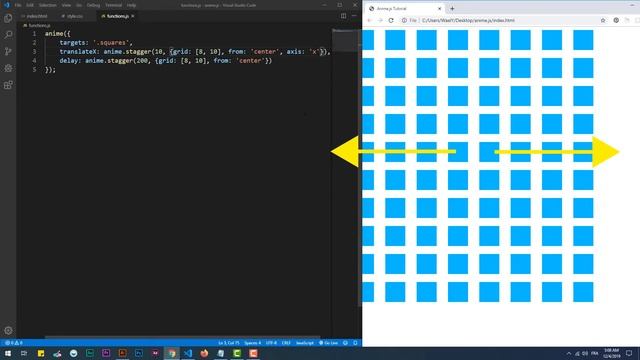640x360 pixels.
Task: Change the JavaScript language mode in status bar
Action: point(304,343)
